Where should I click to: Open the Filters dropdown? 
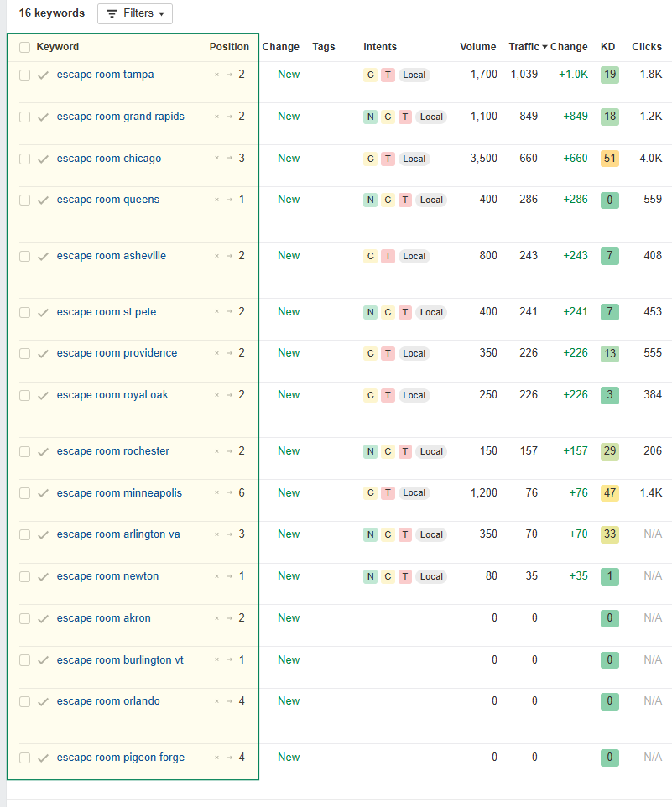click(135, 13)
